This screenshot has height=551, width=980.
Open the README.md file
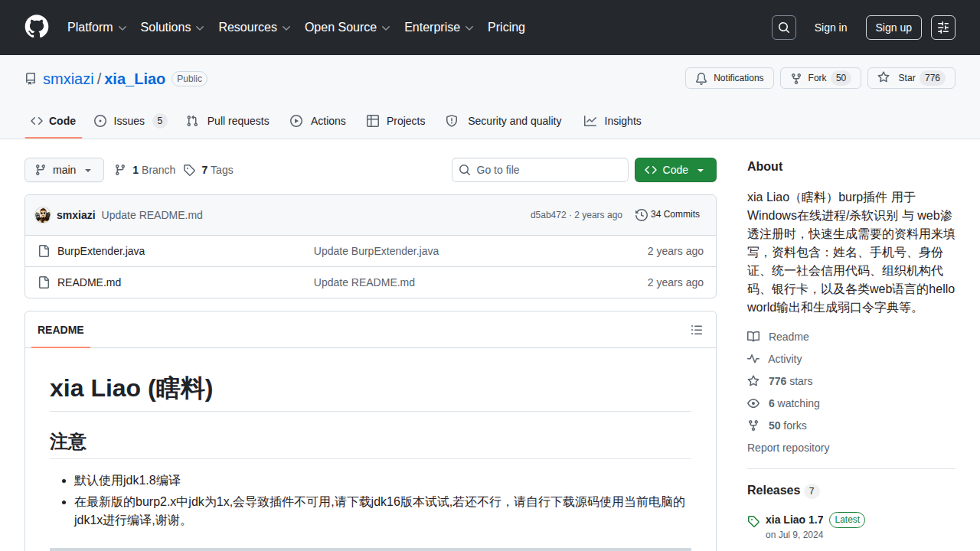pos(89,282)
